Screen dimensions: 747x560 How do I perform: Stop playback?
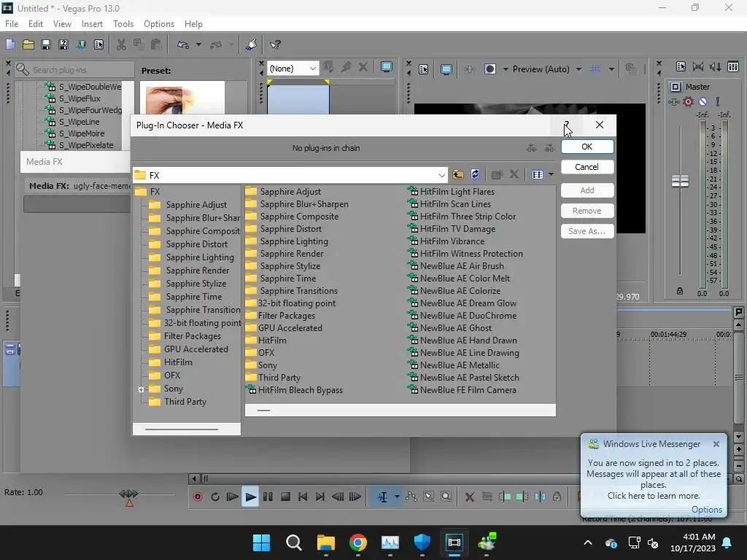285,497
